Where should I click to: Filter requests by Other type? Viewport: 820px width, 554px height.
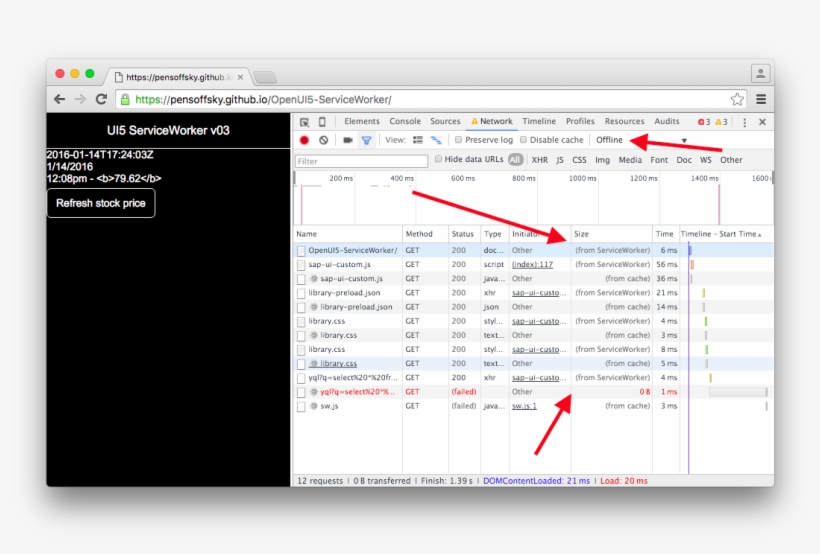pos(731,160)
